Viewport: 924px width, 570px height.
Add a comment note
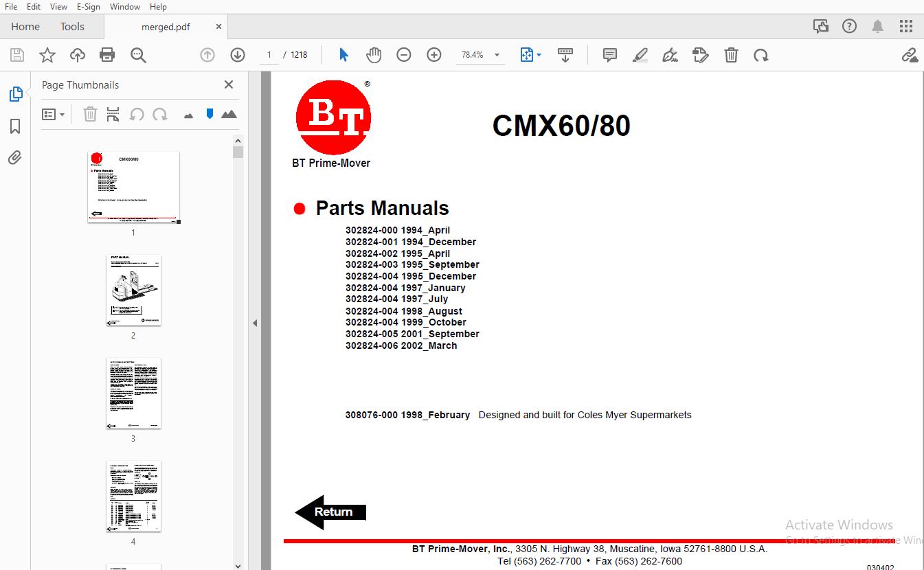609,55
